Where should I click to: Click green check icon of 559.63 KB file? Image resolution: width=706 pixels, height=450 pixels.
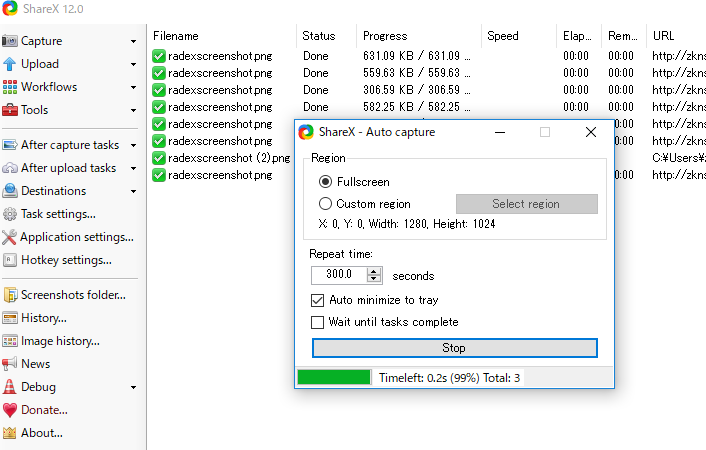[x=158, y=73]
